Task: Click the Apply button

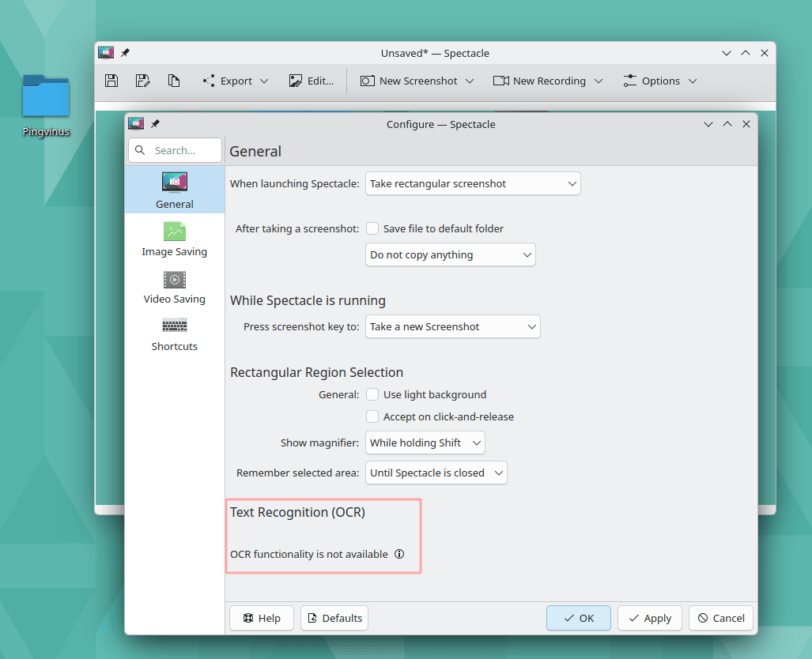Action: [650, 618]
